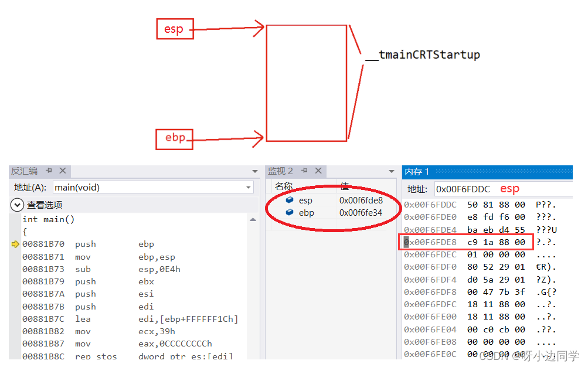Switch to the 反汇编 tab
Screen dimensions: 588x367
(25, 171)
